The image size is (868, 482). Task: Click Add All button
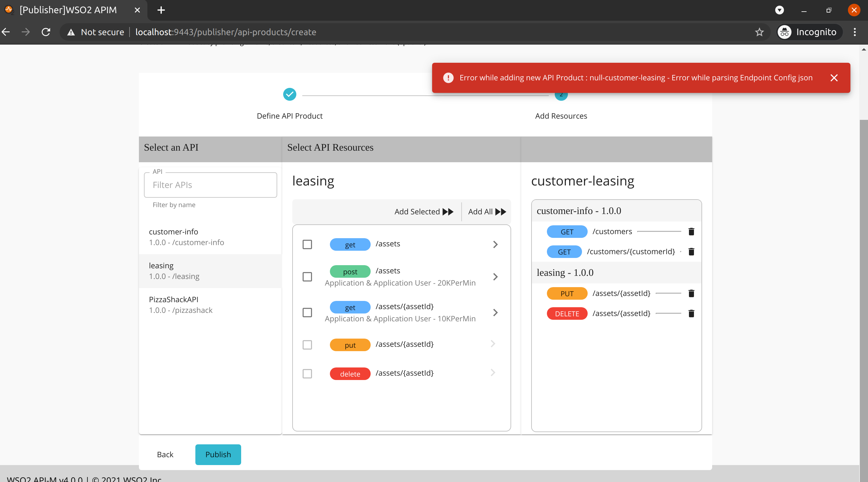(x=487, y=212)
